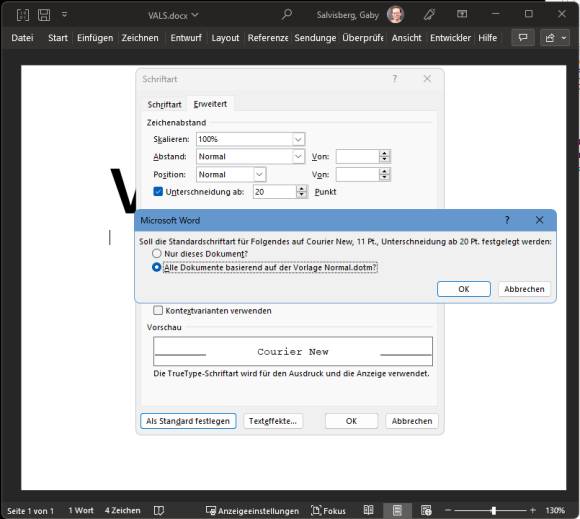Go to the Layout ribbon tab
The image size is (580, 519).
point(225,38)
